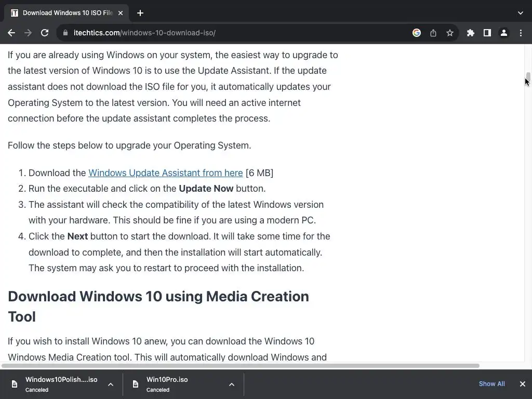Click Show All downloads
Viewport: 532px width, 399px height.
click(x=491, y=384)
